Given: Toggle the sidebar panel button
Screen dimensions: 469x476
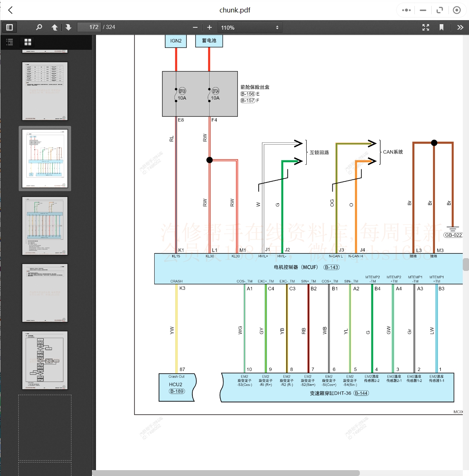Looking at the screenshot, I should [10, 27].
